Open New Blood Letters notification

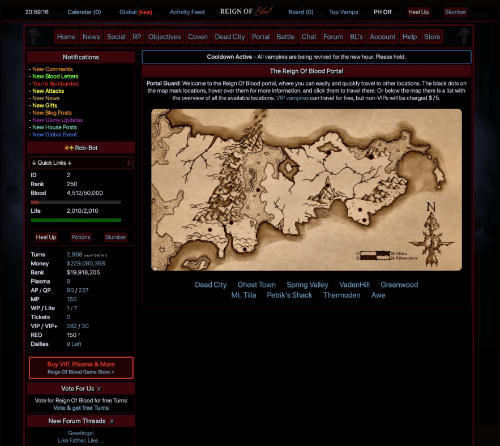[x=55, y=76]
